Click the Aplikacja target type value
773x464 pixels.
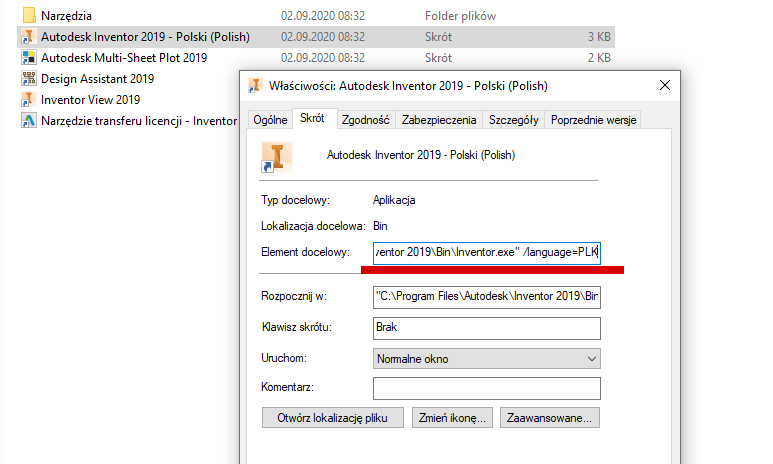point(394,200)
